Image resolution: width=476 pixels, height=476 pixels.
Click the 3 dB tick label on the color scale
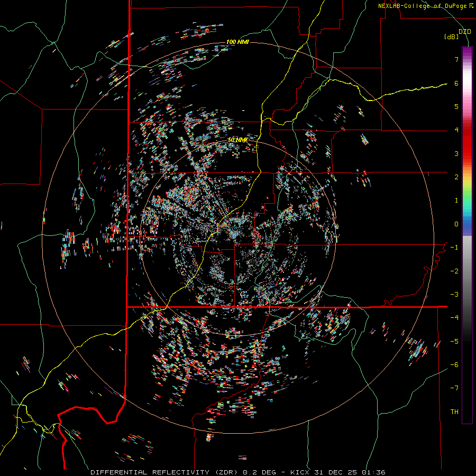(x=456, y=153)
